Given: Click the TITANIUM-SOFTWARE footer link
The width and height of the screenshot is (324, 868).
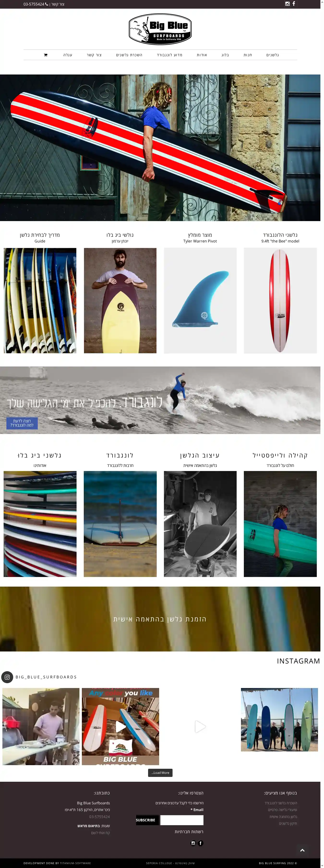Looking at the screenshot, I should tap(75, 863).
